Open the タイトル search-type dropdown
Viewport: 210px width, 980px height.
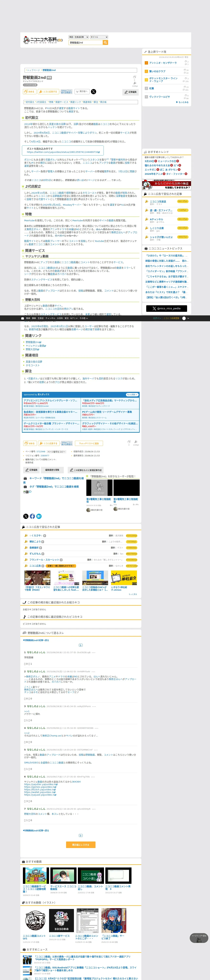[x=99, y=37]
